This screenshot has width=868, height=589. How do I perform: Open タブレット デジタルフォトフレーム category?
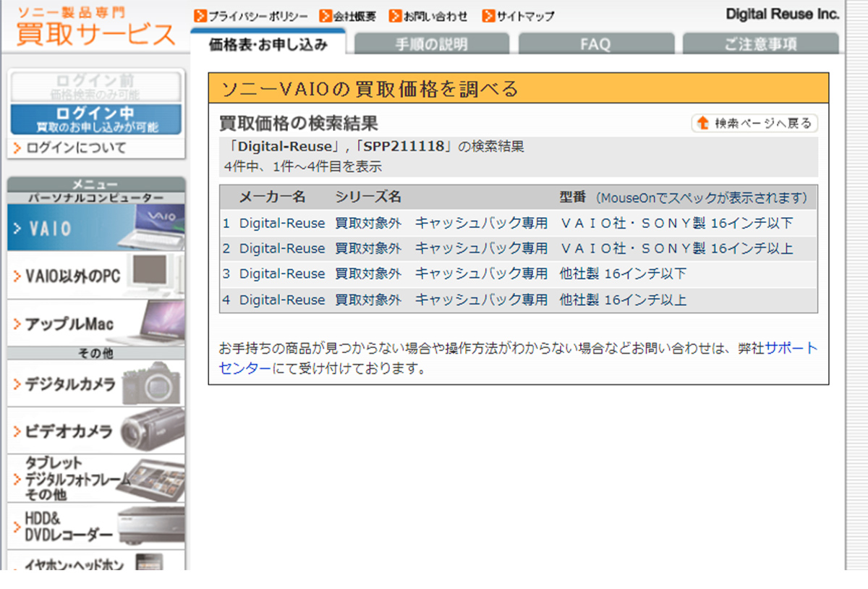pyautogui.click(x=95, y=478)
